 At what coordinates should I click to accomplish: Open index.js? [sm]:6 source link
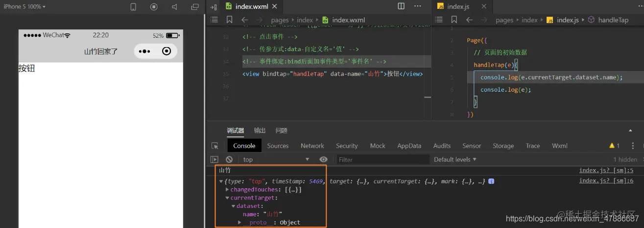(x=606, y=180)
